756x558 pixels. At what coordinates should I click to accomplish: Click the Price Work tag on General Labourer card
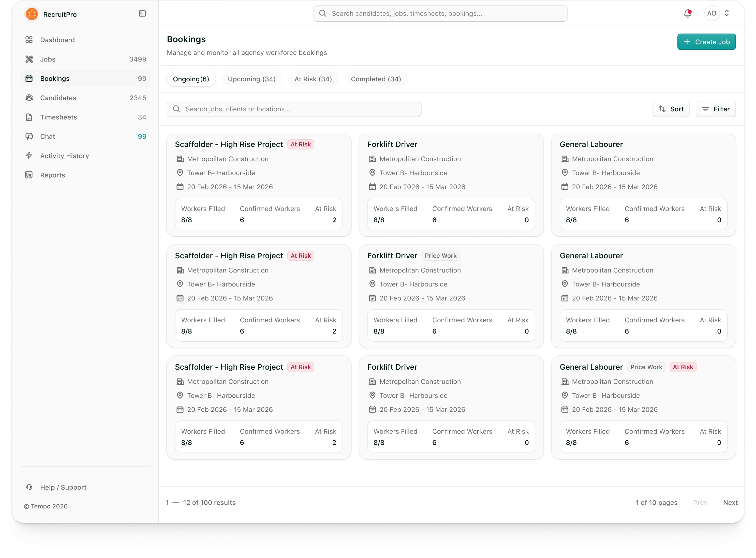[646, 367]
